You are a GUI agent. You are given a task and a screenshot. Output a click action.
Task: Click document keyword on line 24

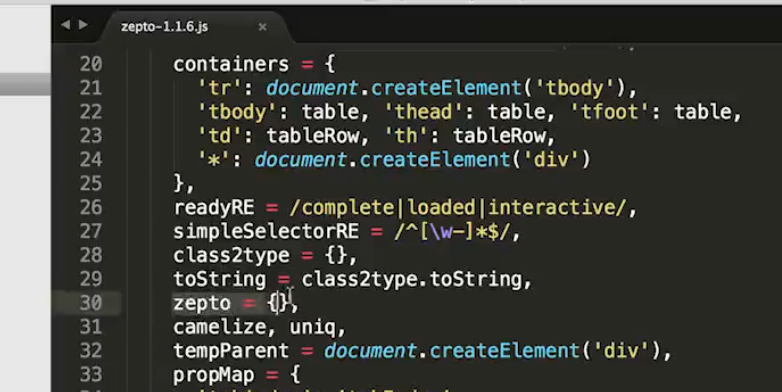pyautogui.click(x=301, y=160)
